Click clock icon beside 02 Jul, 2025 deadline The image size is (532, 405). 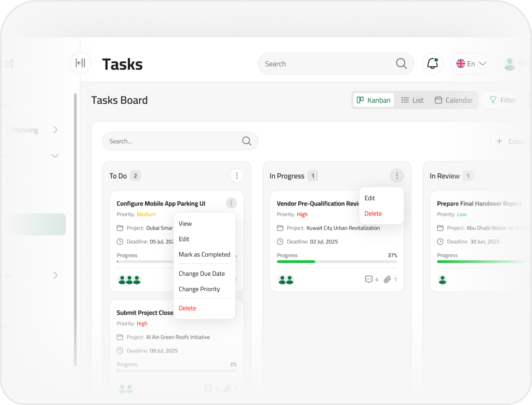[x=280, y=241]
